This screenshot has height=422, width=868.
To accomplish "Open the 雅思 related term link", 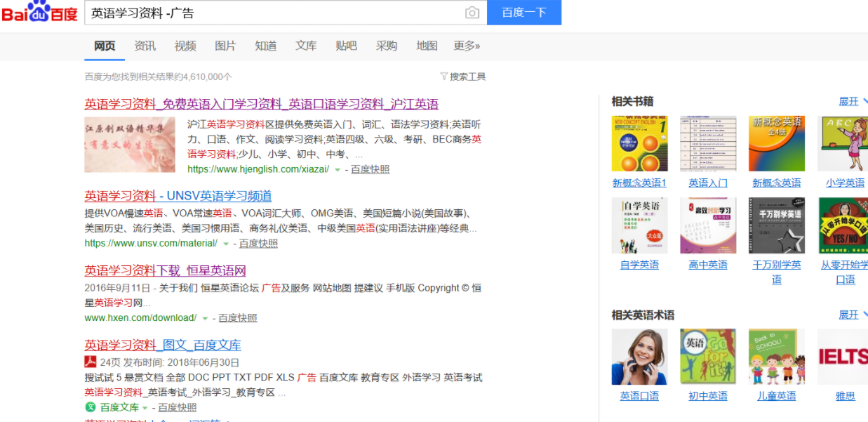I will pos(845,395).
